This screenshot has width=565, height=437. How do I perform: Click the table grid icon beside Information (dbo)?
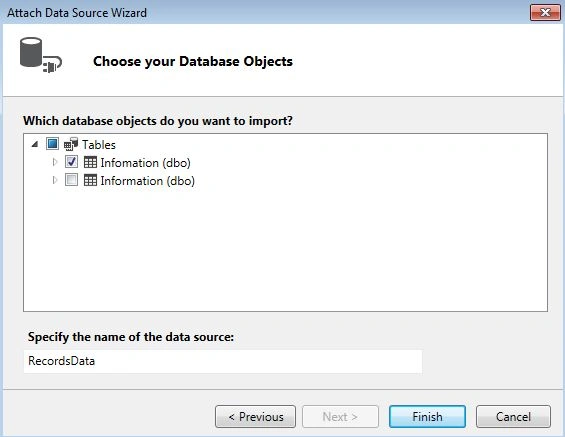(90, 180)
